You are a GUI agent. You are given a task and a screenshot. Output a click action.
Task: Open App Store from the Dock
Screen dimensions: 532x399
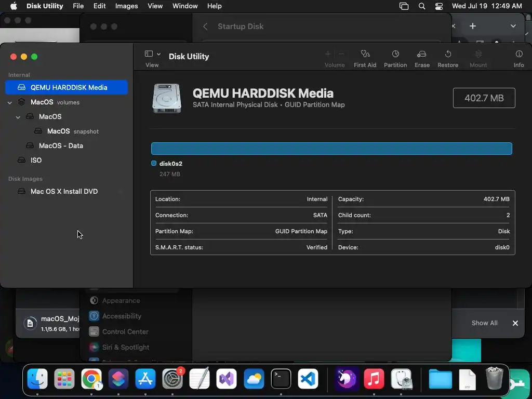pyautogui.click(x=145, y=379)
